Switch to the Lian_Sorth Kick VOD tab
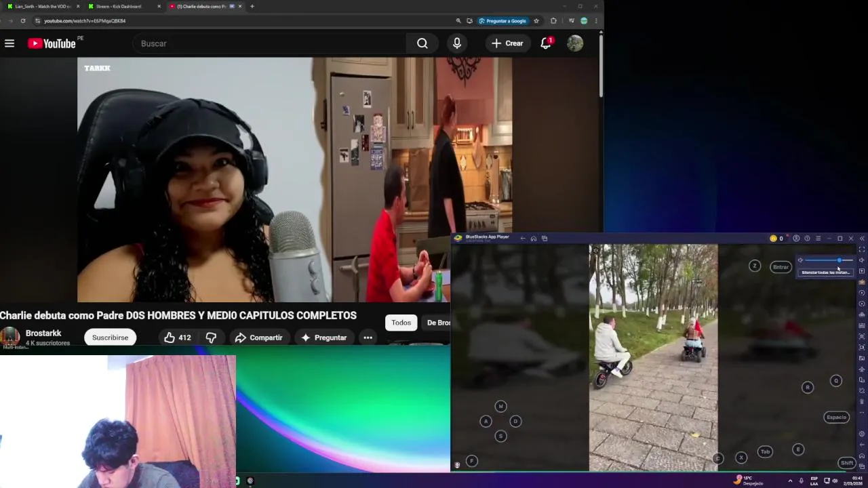Screen dimensions: 868x488 tap(42, 6)
